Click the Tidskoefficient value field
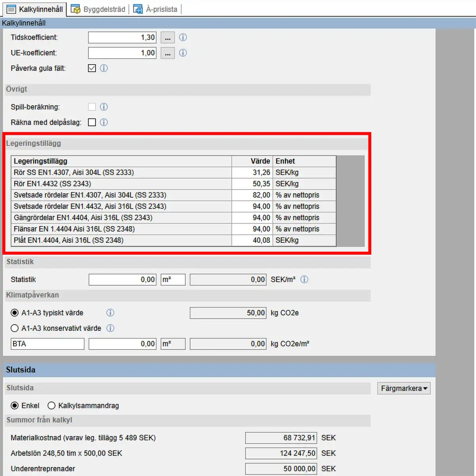Image resolution: width=476 pixels, height=476 pixels. pos(122,38)
